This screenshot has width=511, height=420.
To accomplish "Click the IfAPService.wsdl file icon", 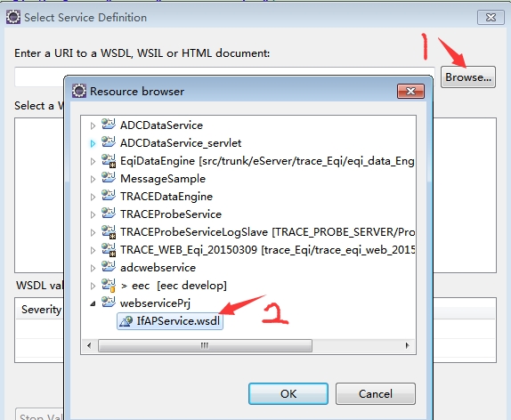I will click(x=126, y=321).
